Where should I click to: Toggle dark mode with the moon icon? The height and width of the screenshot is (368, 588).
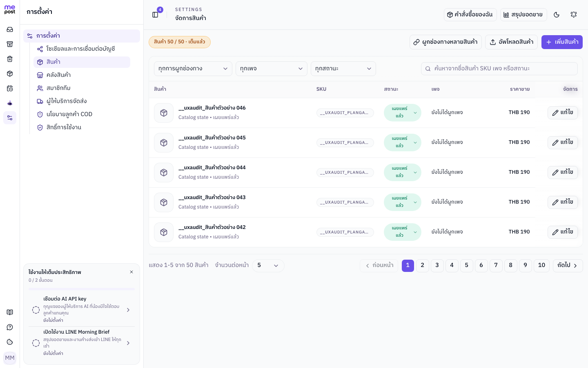pos(557,15)
